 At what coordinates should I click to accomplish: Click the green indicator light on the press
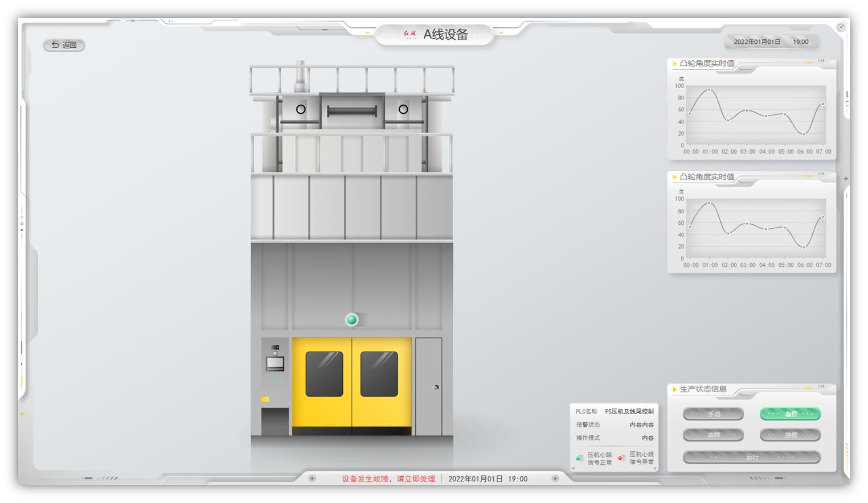tap(352, 320)
